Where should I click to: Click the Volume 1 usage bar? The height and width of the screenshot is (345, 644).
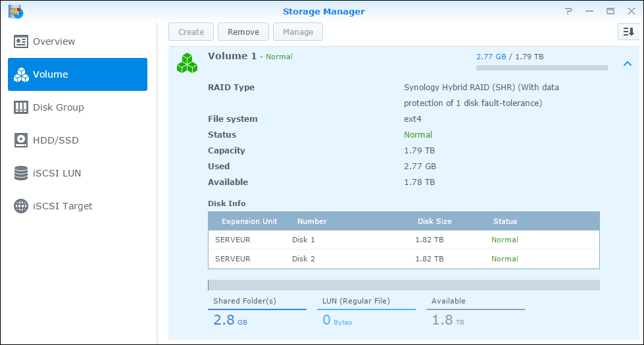(x=541, y=67)
